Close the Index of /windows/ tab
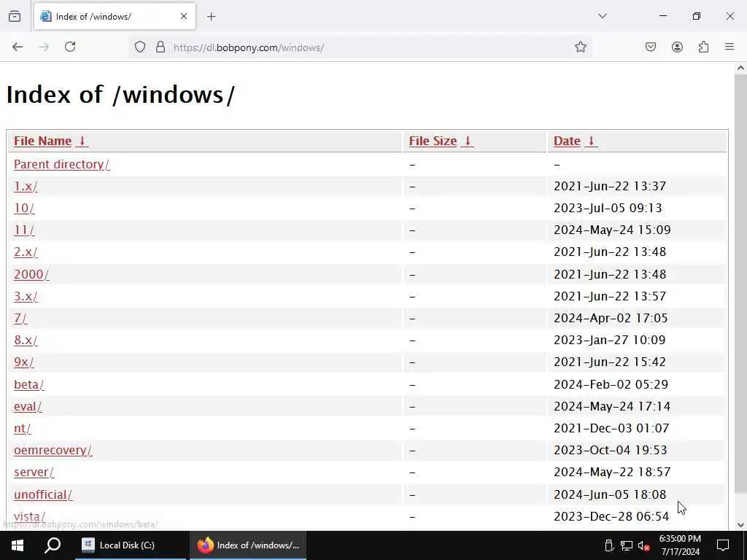The height and width of the screenshot is (560, 747). [x=184, y=16]
